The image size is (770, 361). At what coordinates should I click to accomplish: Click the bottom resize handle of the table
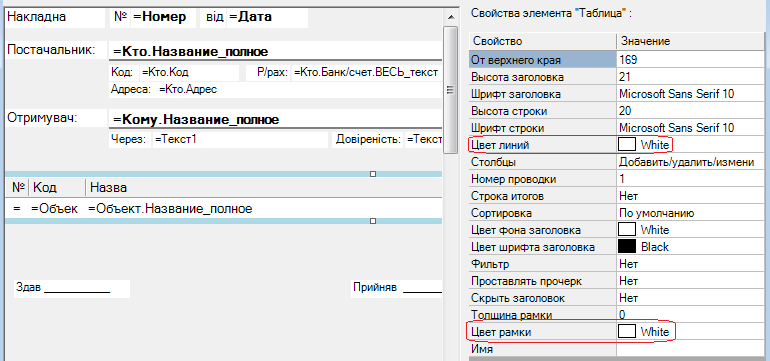[373, 222]
